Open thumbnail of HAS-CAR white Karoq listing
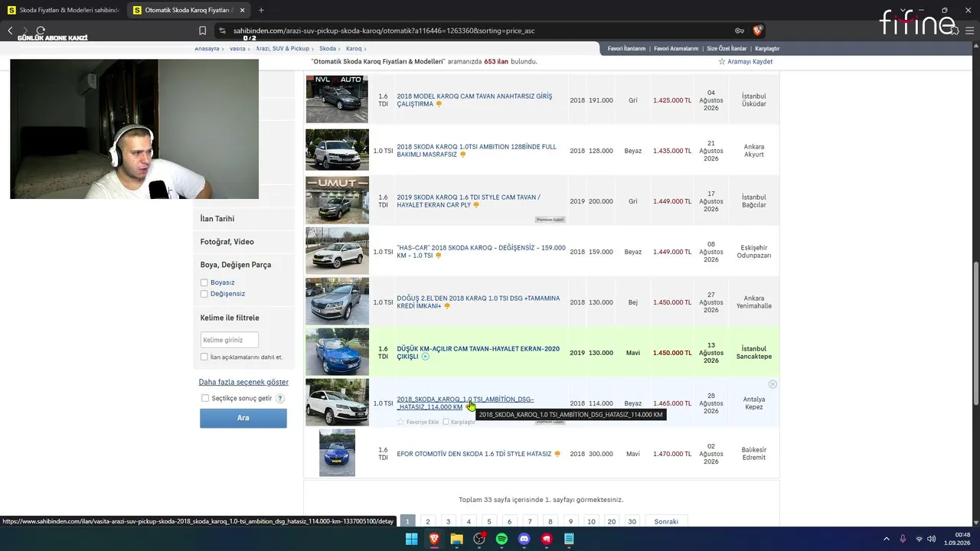 click(337, 251)
